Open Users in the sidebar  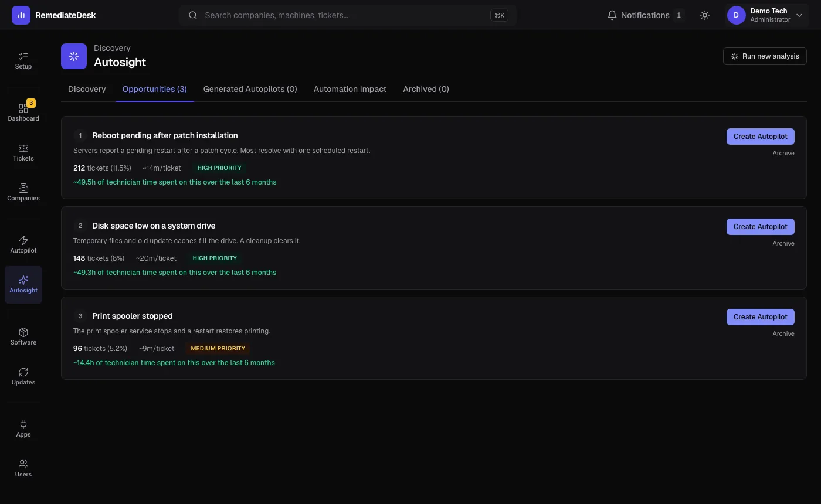23,468
